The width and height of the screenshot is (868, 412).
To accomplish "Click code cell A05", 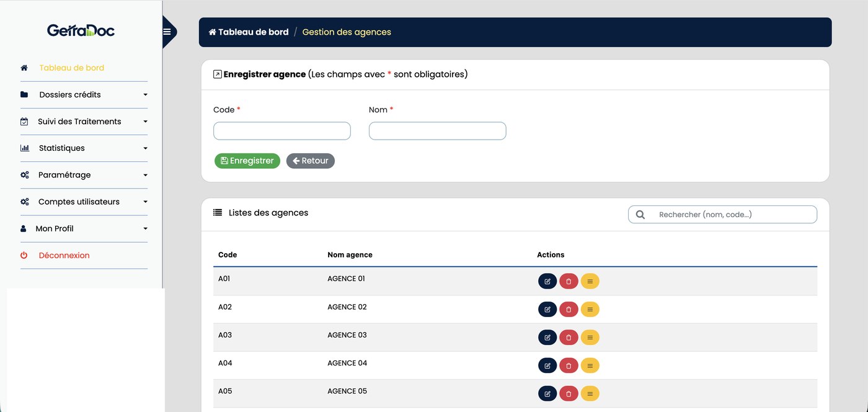I will coord(225,391).
